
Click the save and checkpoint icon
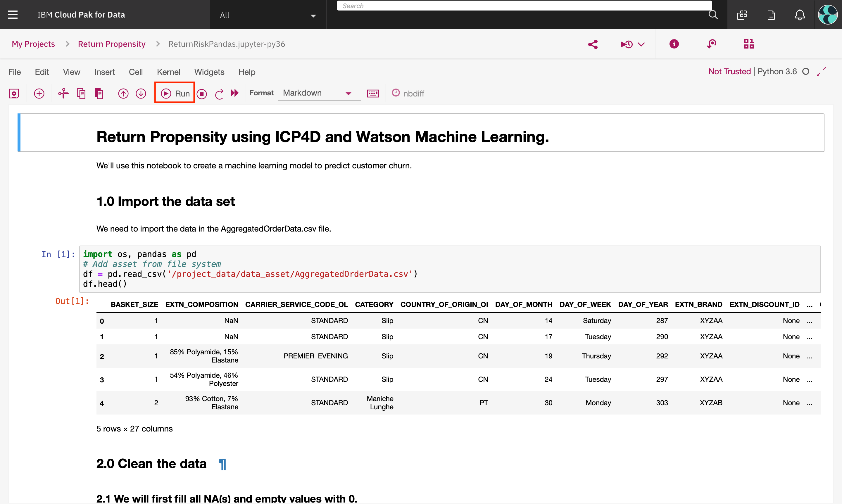(14, 93)
